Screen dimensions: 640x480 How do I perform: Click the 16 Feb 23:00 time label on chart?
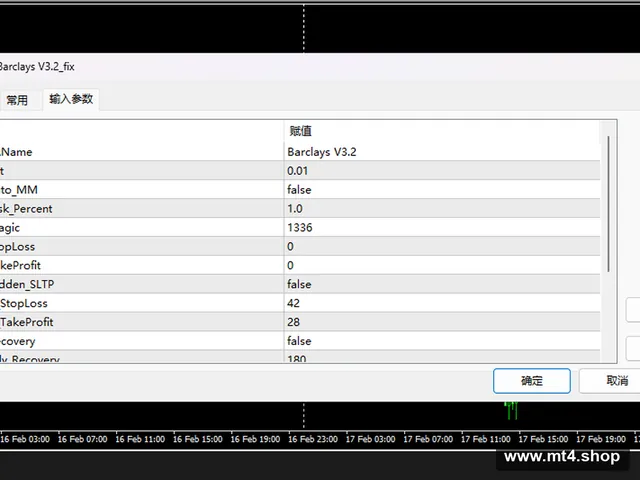click(313, 439)
